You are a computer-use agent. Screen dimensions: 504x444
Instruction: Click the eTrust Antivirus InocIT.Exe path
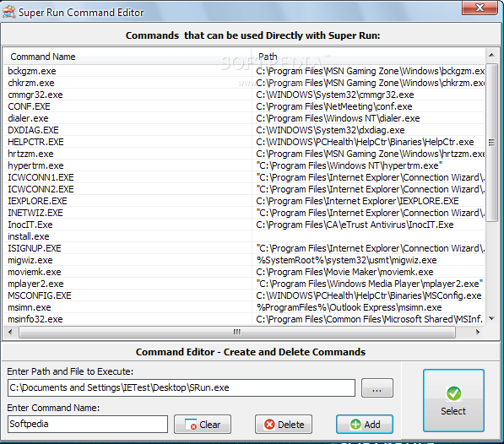355,225
